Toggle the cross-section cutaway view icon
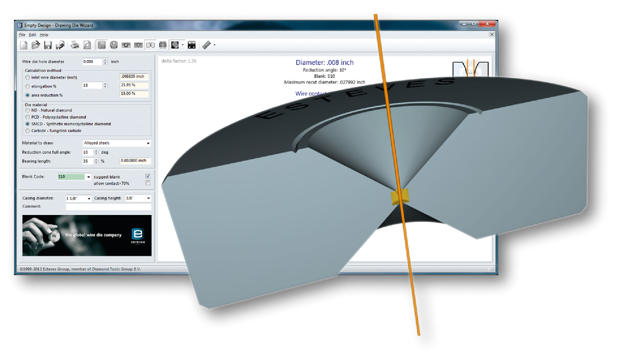The width and height of the screenshot is (623, 364). click(x=150, y=45)
